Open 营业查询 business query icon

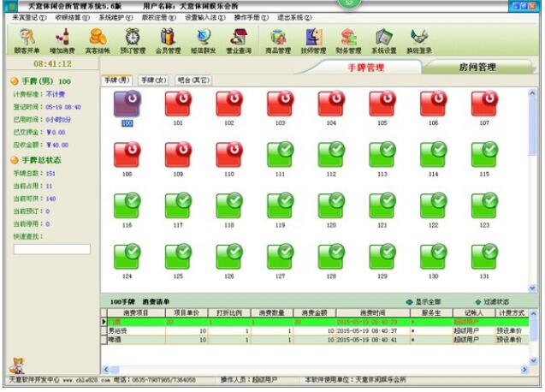click(239, 40)
